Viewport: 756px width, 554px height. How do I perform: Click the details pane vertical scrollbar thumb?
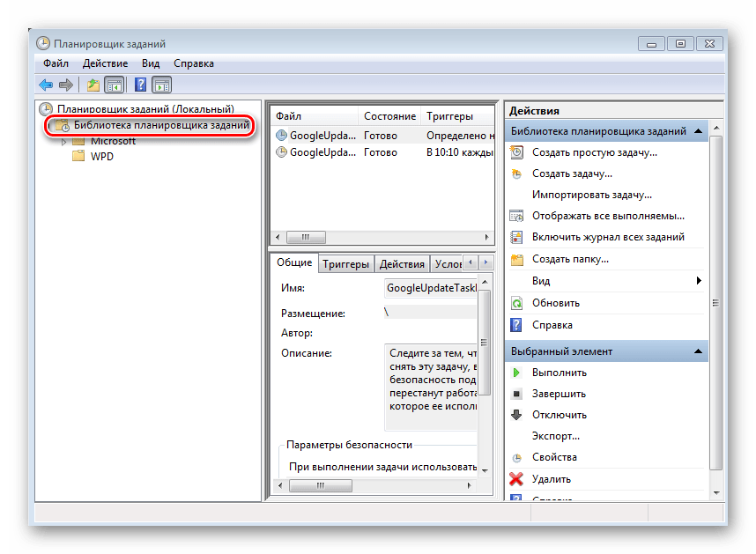[x=485, y=343]
